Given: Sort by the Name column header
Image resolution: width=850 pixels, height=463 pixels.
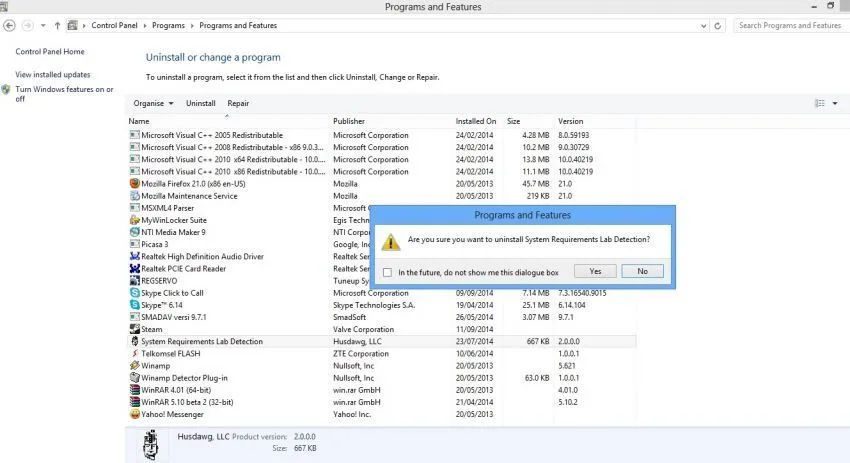Looking at the screenshot, I should [139, 121].
